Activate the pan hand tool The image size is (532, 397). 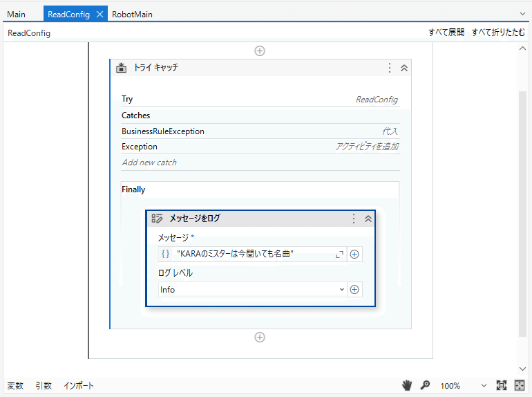(407, 385)
